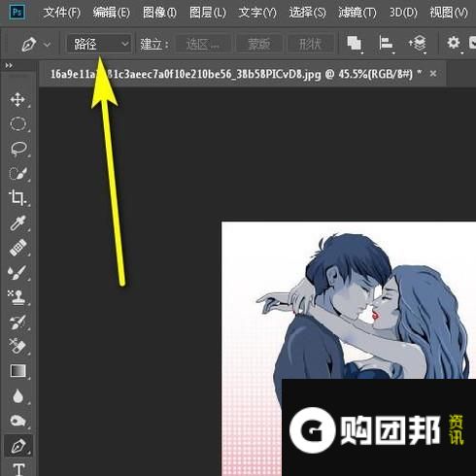Click the 形状 button
The height and width of the screenshot is (476, 476).
(310, 44)
